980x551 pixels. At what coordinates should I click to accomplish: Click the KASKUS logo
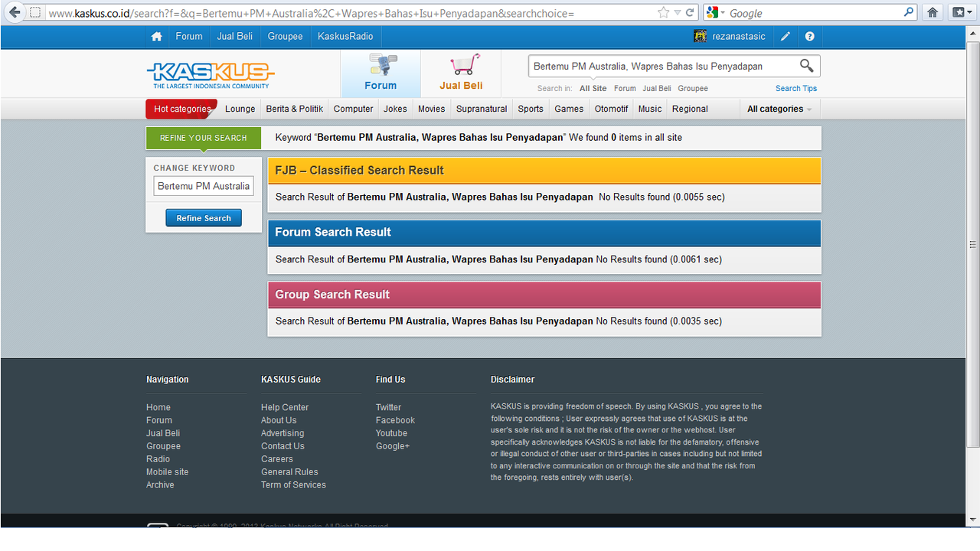click(x=210, y=75)
